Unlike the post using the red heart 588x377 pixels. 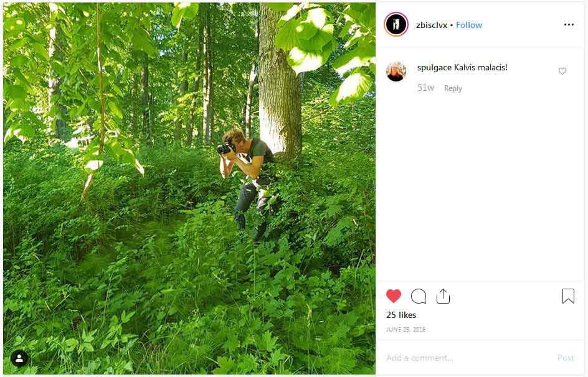(x=394, y=296)
